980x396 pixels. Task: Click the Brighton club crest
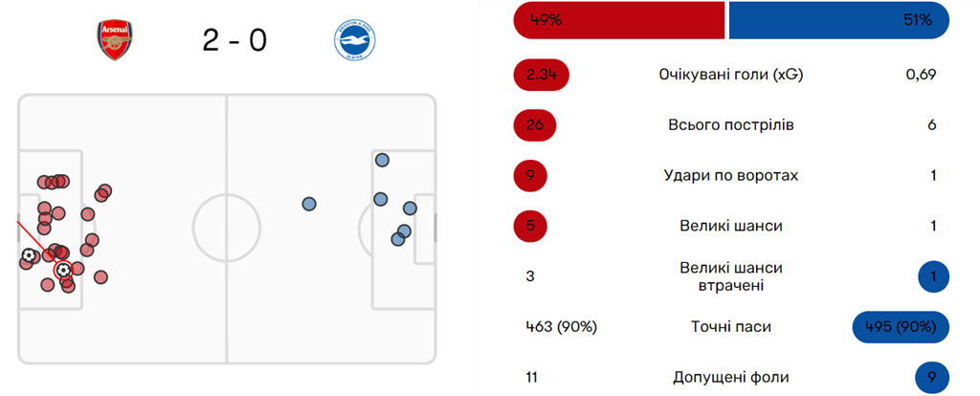[352, 41]
